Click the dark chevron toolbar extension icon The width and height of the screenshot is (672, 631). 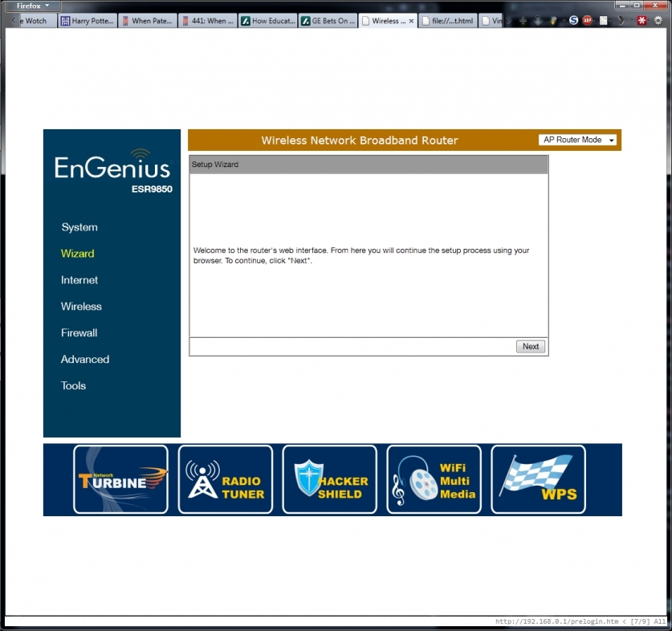click(621, 20)
